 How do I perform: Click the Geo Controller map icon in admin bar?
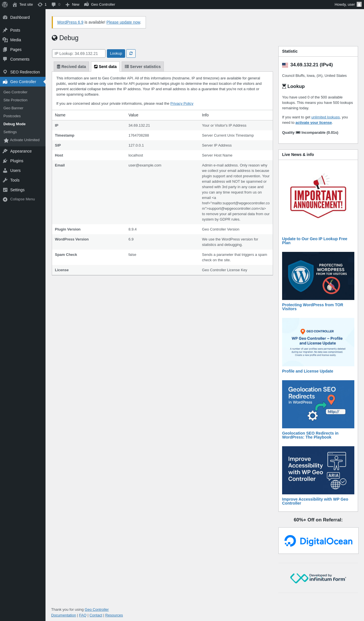[x=86, y=5]
